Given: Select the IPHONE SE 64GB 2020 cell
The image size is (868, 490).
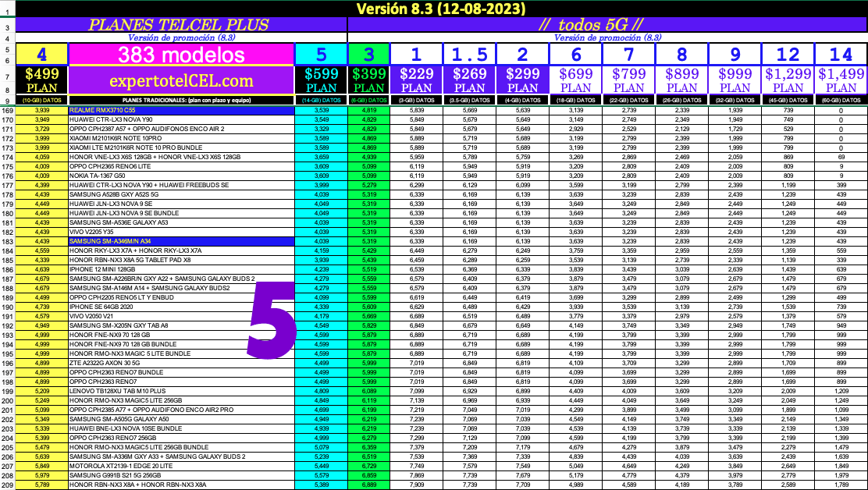Looking at the screenshot, I should pos(181,307).
